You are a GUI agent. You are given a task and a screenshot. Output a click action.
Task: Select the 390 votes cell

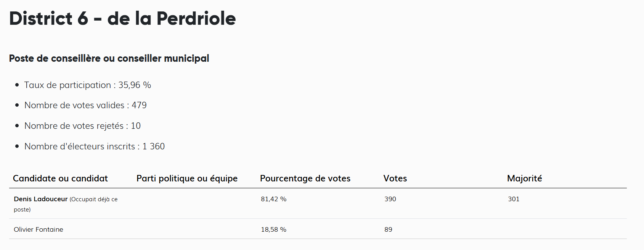pyautogui.click(x=390, y=199)
